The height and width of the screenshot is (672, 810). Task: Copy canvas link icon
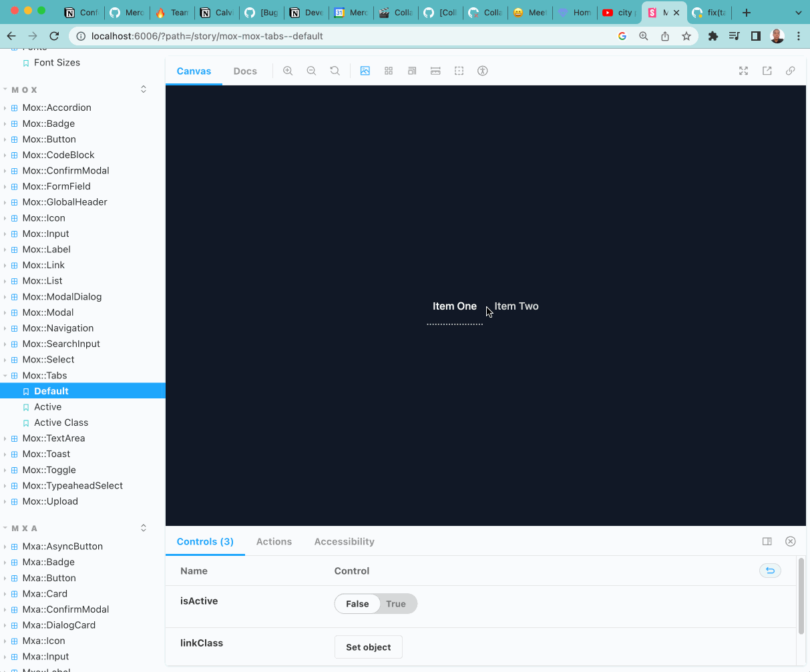click(790, 71)
